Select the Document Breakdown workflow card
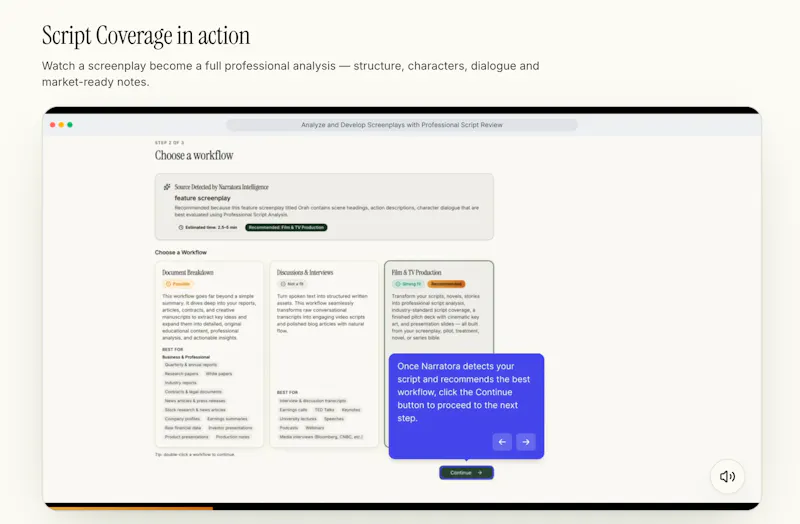The height and width of the screenshot is (524, 800). tap(209, 354)
